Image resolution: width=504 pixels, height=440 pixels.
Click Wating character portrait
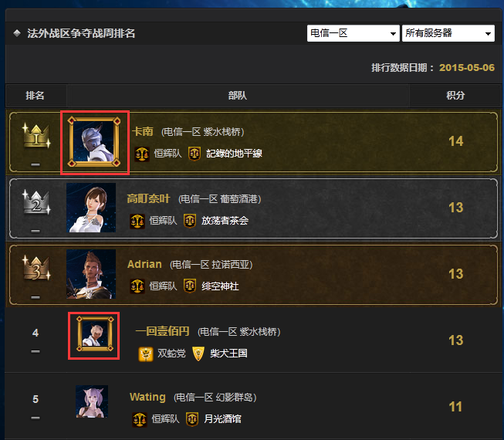[x=92, y=401]
